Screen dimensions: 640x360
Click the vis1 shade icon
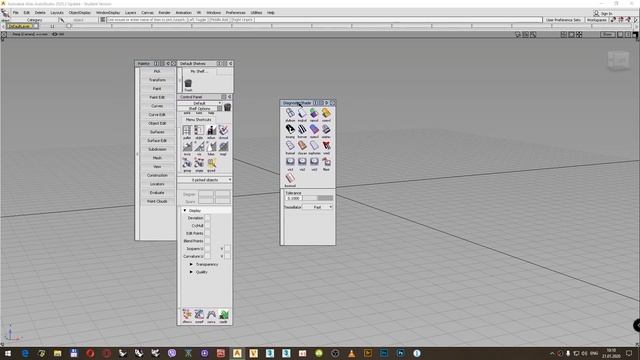(x=290, y=162)
